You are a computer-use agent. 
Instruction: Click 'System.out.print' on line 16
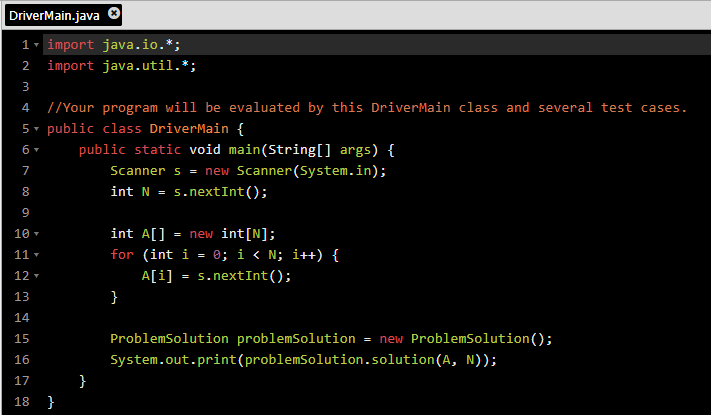point(173,360)
